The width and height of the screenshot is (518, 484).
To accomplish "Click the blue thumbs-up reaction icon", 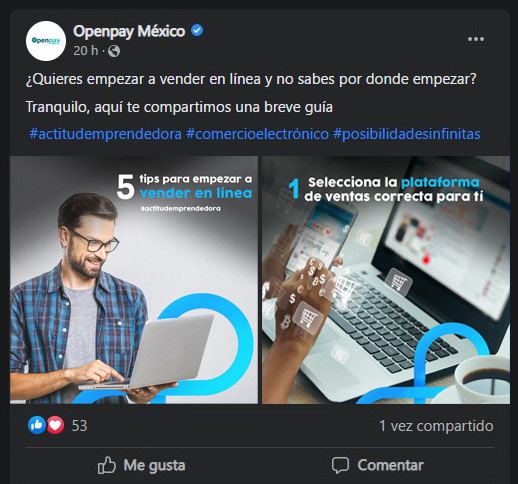I will click(x=37, y=425).
